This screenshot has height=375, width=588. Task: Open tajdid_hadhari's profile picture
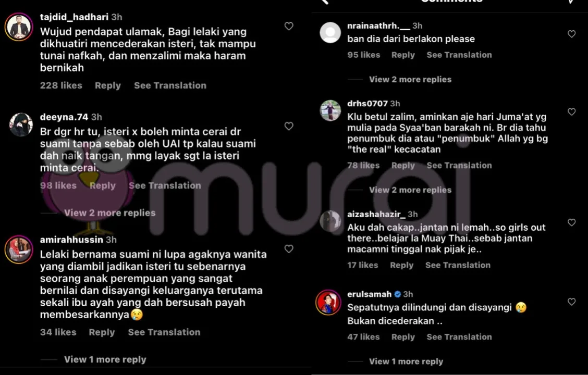coord(19,27)
